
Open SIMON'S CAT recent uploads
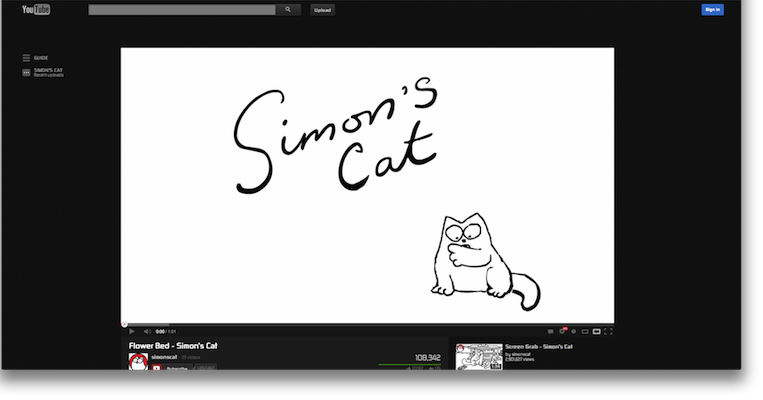tap(49, 73)
